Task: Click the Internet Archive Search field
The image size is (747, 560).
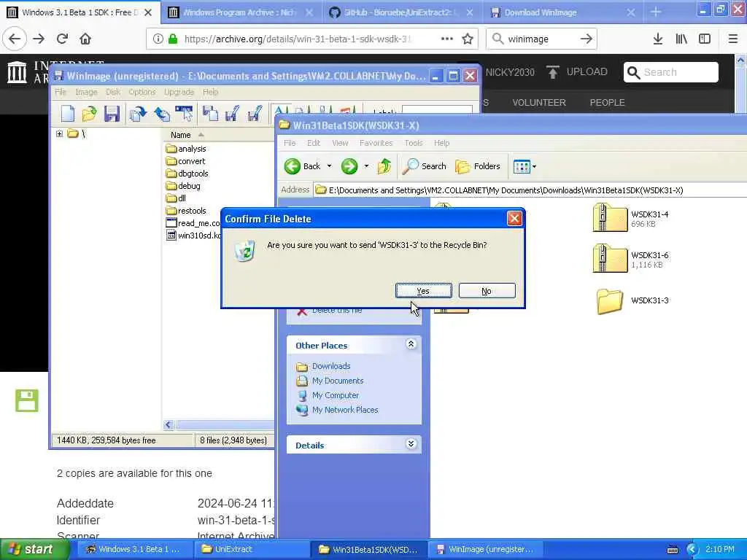Action: 671,72
